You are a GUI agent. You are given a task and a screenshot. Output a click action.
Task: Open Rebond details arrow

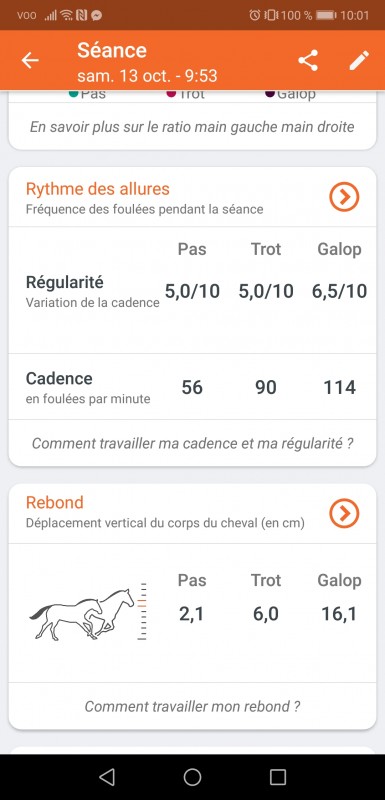point(344,513)
